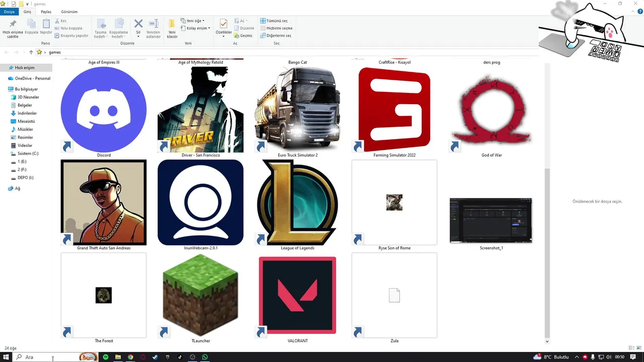Open DEPO (I:) drive in sidebar
Screen dimensions: 644x362
coord(23,177)
